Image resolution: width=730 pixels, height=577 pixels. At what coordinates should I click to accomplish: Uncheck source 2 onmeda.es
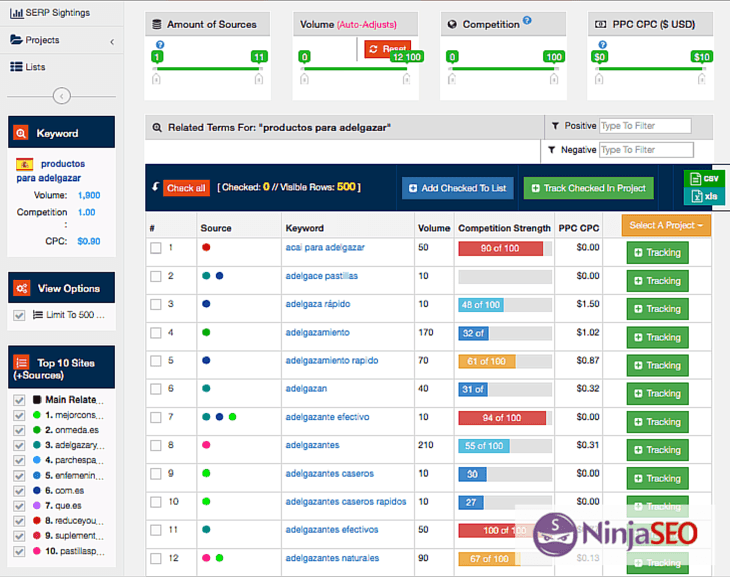pos(19,430)
